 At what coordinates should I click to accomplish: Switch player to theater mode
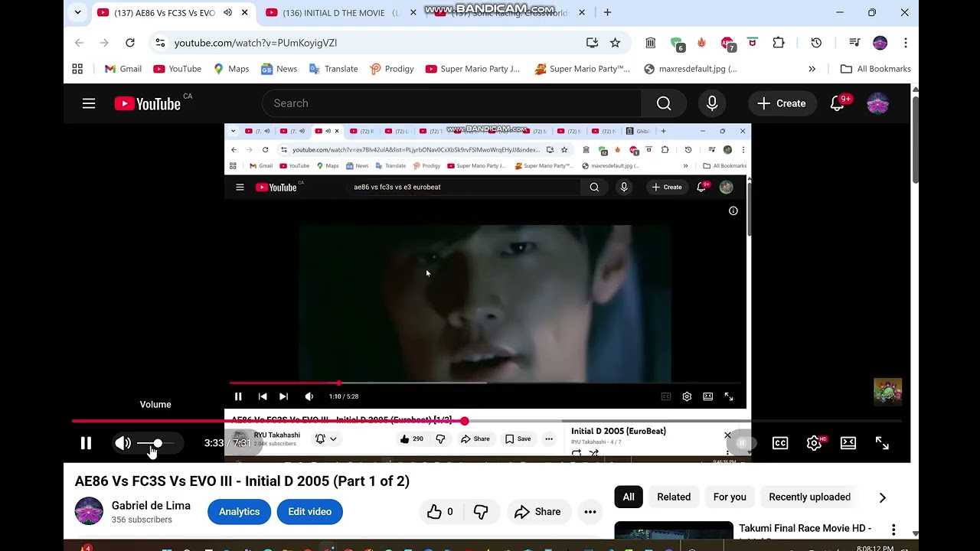click(x=848, y=443)
